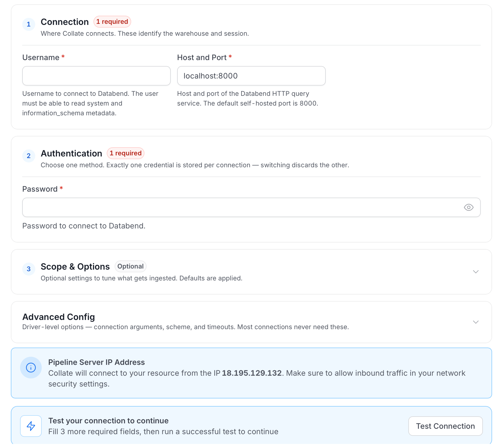Click the Test Connection button

click(x=445, y=426)
